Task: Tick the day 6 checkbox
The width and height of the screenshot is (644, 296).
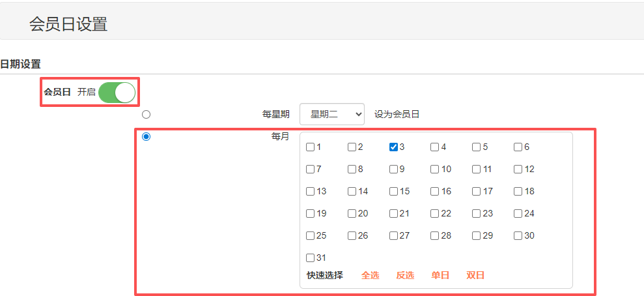Action: click(x=518, y=147)
